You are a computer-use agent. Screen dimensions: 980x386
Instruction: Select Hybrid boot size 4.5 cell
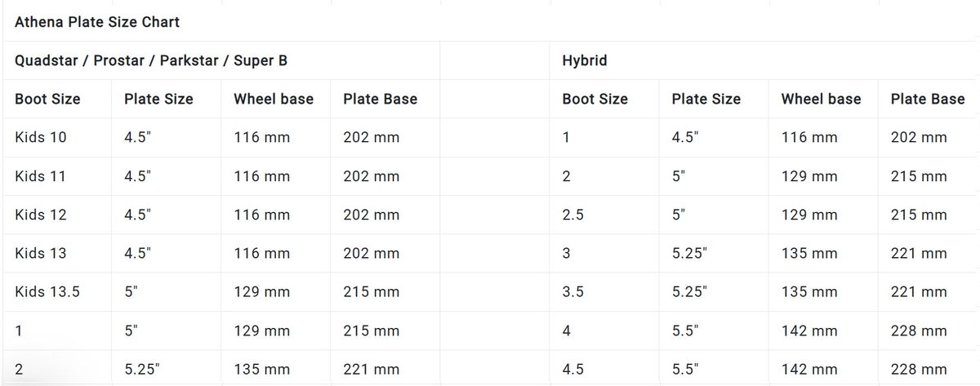[572, 369]
